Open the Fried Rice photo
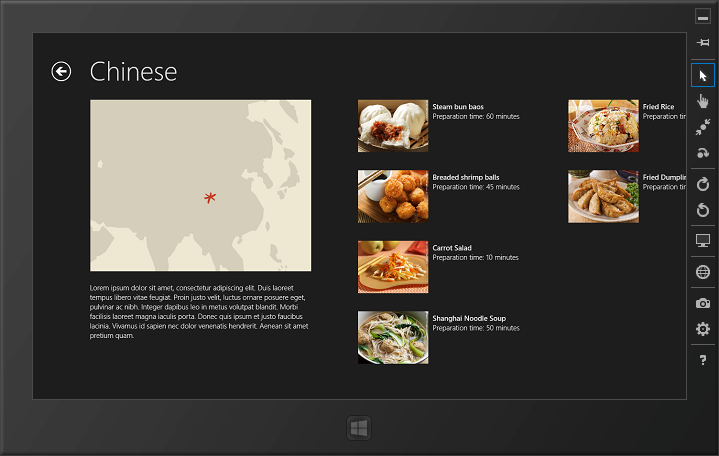This screenshot has height=456, width=719. pyautogui.click(x=603, y=126)
